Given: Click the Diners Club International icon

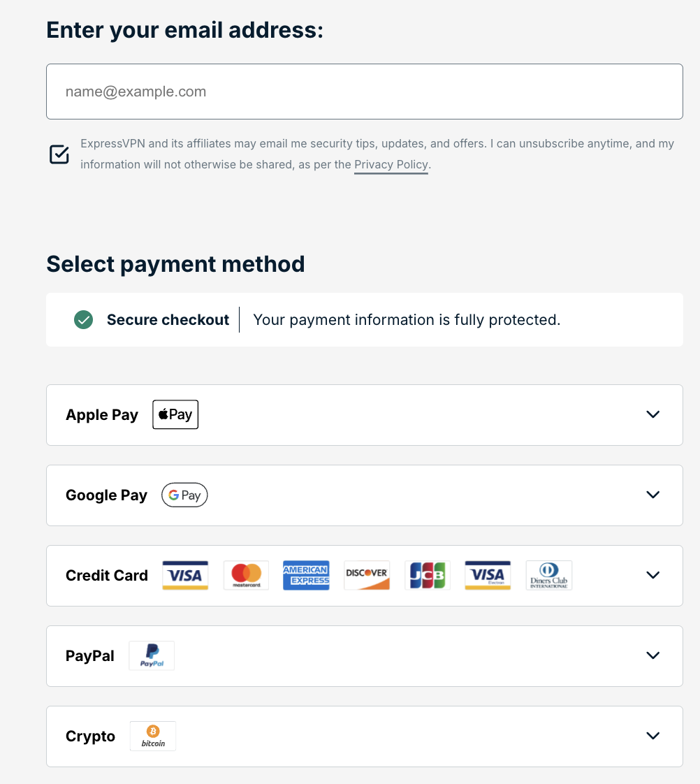Looking at the screenshot, I should point(548,575).
